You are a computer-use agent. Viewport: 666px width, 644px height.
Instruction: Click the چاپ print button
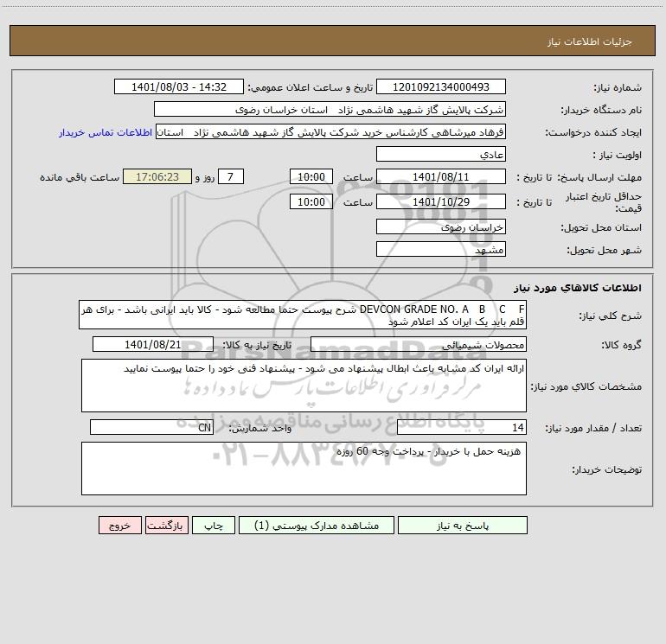click(214, 526)
